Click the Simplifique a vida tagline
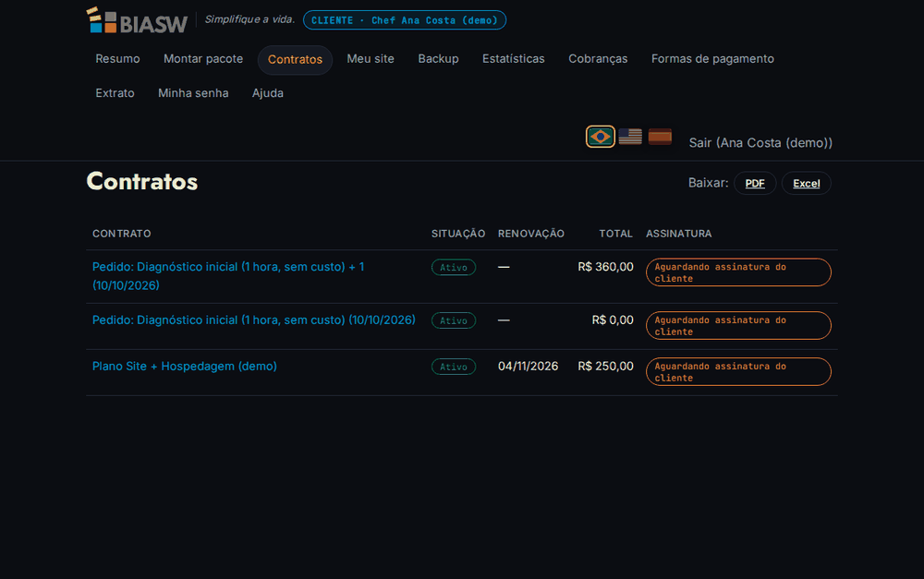The height and width of the screenshot is (579, 924). click(x=249, y=19)
